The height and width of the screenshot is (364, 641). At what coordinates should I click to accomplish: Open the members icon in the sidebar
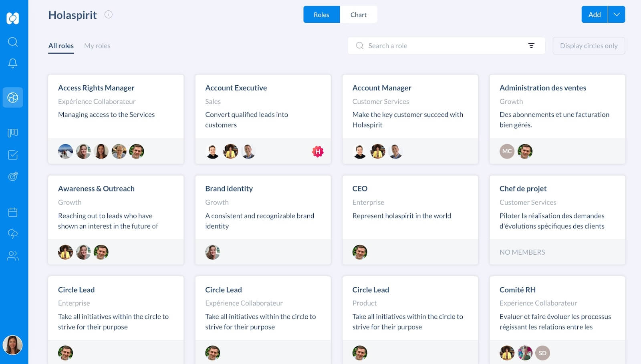pyautogui.click(x=13, y=256)
